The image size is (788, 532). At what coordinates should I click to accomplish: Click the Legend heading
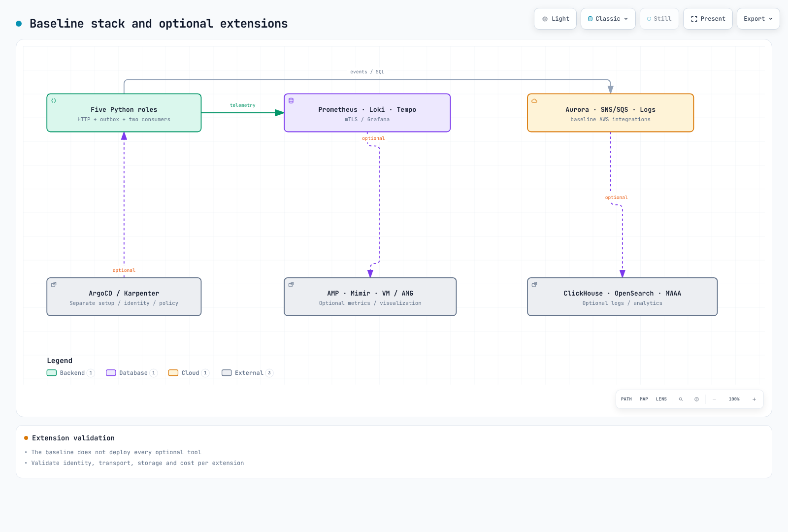(60, 361)
